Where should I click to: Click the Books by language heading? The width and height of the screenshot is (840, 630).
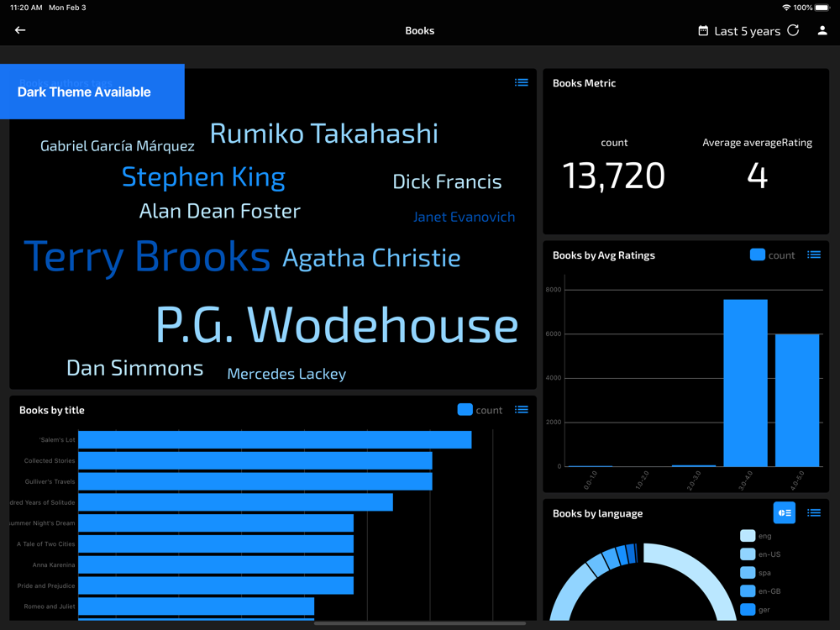click(597, 514)
